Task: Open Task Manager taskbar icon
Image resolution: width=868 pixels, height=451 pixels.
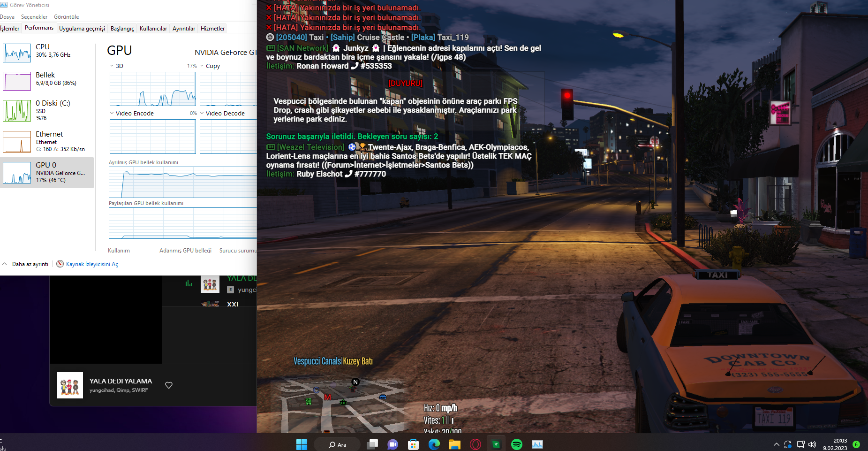Action: (537, 444)
